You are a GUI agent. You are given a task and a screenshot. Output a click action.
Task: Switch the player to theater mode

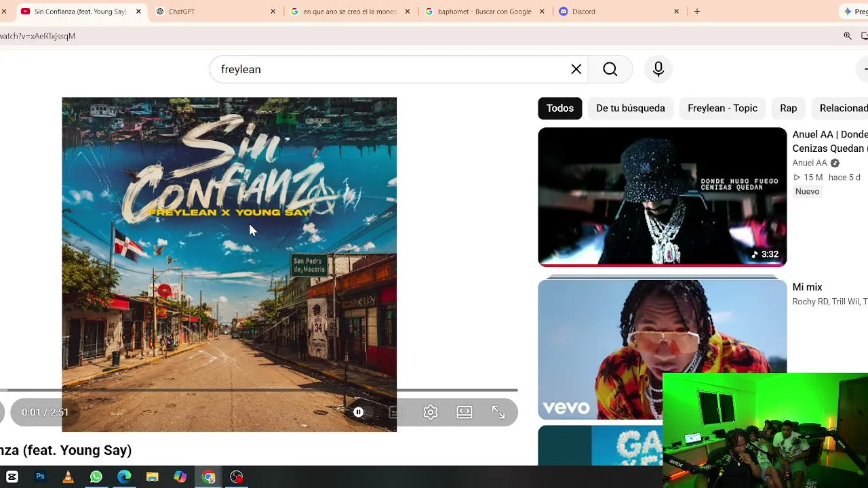[465, 412]
